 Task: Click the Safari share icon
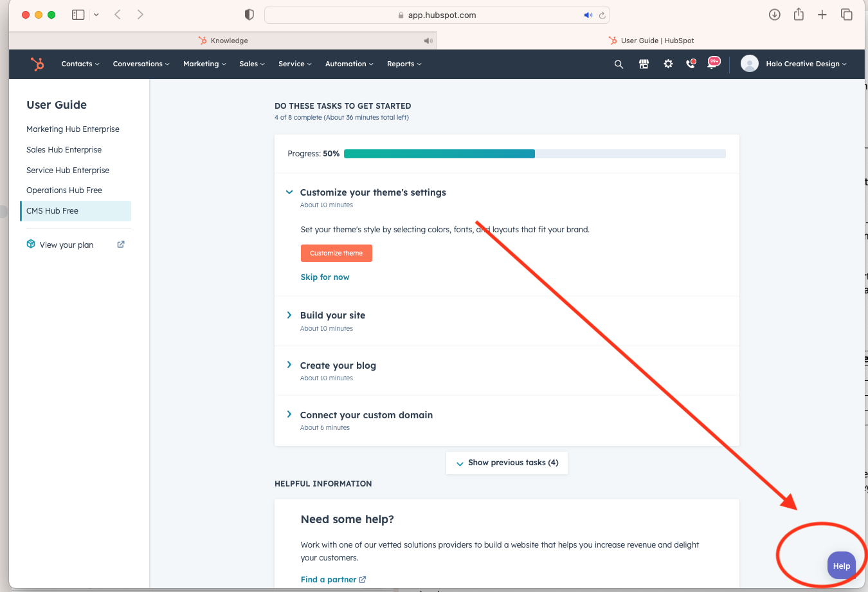pyautogui.click(x=799, y=15)
